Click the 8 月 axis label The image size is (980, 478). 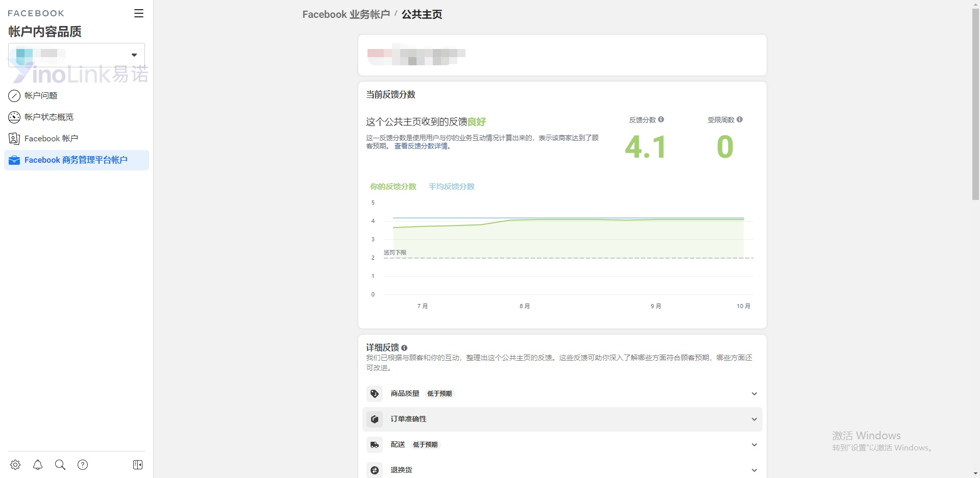coord(525,306)
